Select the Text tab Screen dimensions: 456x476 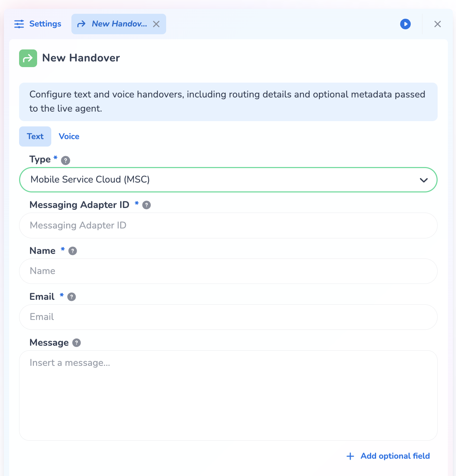click(x=35, y=137)
